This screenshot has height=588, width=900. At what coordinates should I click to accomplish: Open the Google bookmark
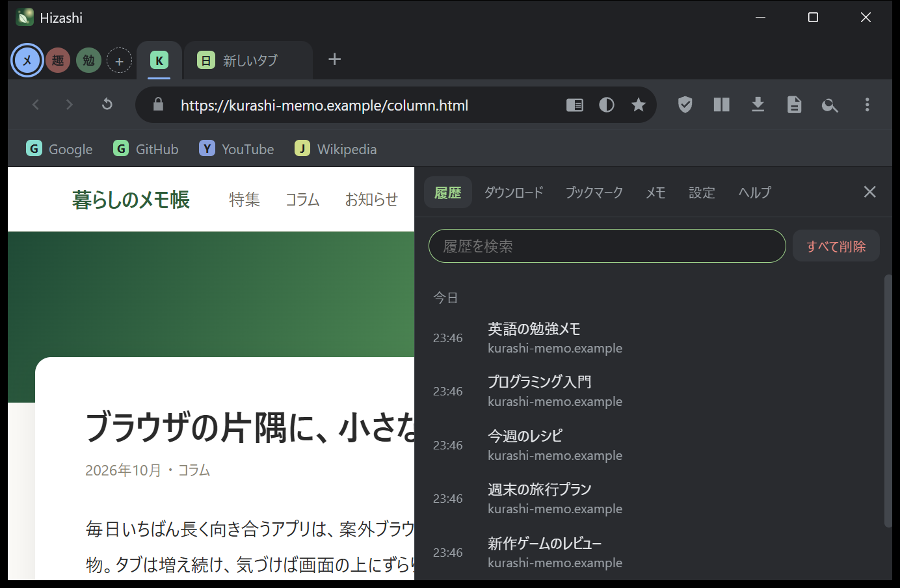tap(60, 149)
